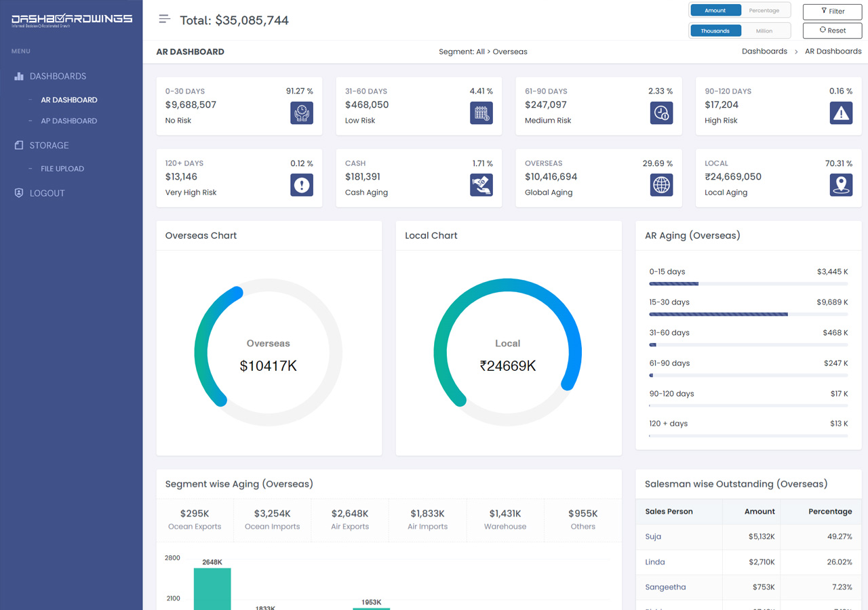Click the Segment wise Aging (Overseas) title
This screenshot has height=610, width=868.
click(239, 484)
